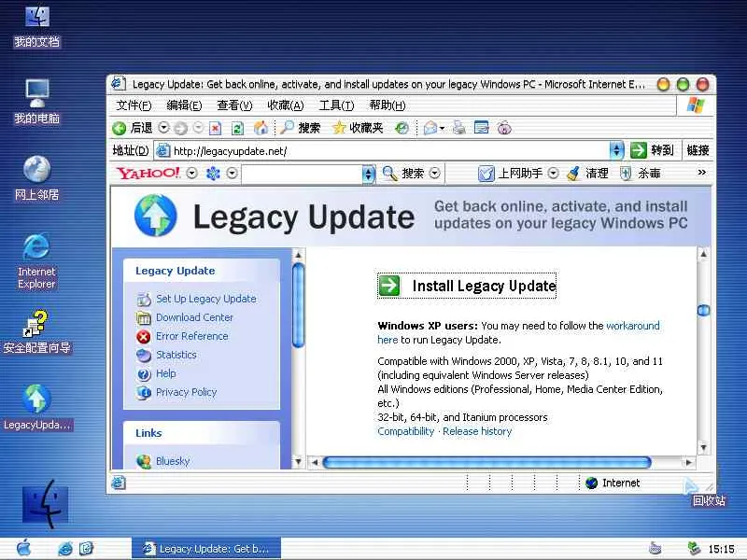This screenshot has height=560, width=747.
Task: Refresh the page with green refresh icon
Action: 237,128
